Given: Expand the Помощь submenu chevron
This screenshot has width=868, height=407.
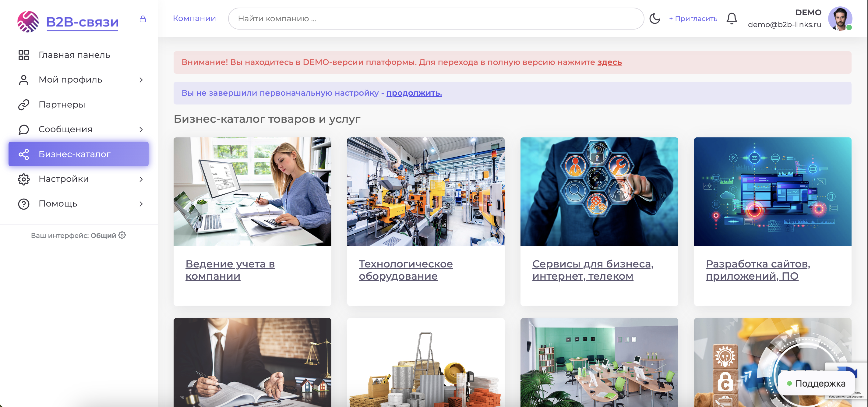Looking at the screenshot, I should point(141,204).
